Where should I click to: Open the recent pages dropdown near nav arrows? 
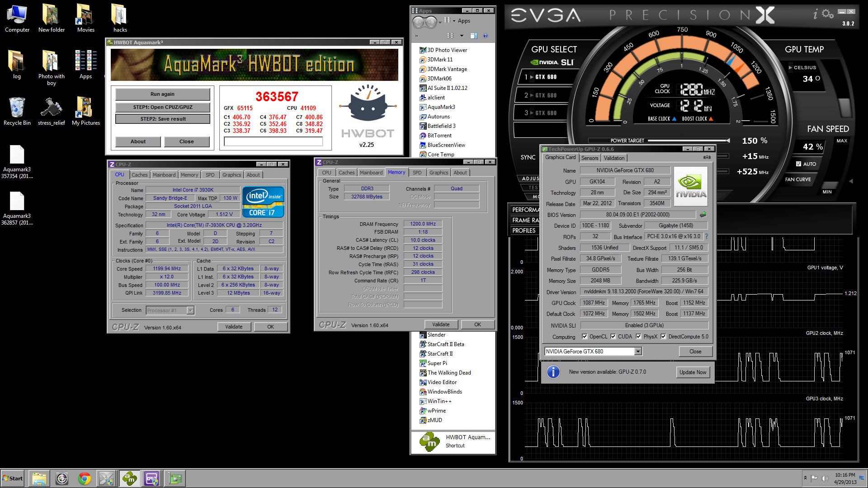click(440, 22)
